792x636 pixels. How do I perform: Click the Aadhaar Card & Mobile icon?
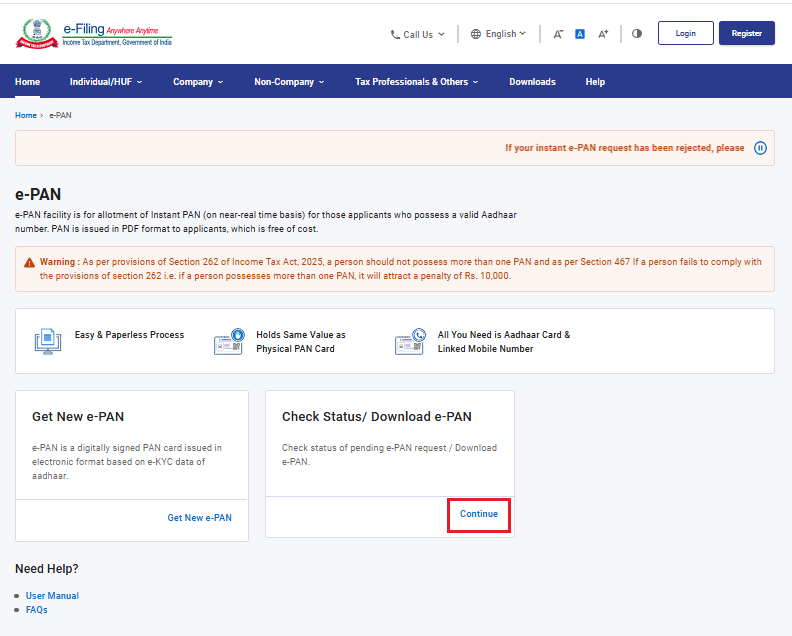410,341
